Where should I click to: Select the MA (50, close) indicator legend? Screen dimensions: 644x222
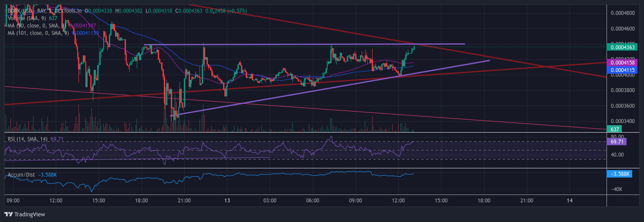point(37,25)
